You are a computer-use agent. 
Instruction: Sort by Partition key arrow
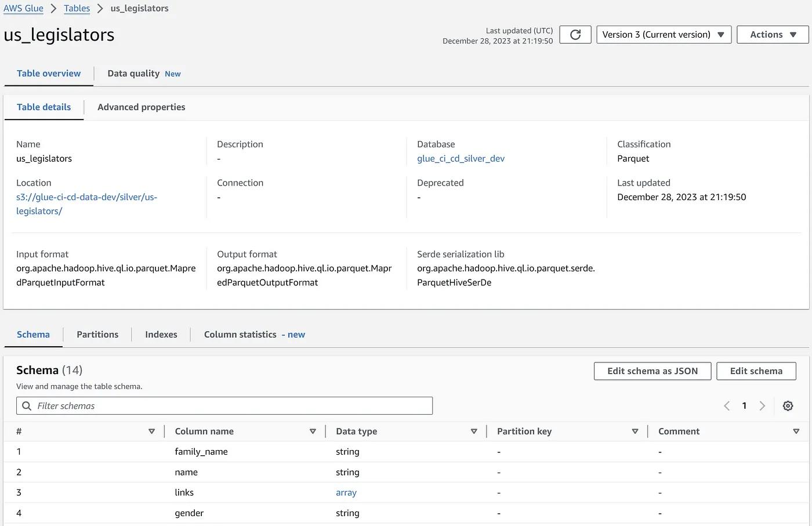point(635,431)
